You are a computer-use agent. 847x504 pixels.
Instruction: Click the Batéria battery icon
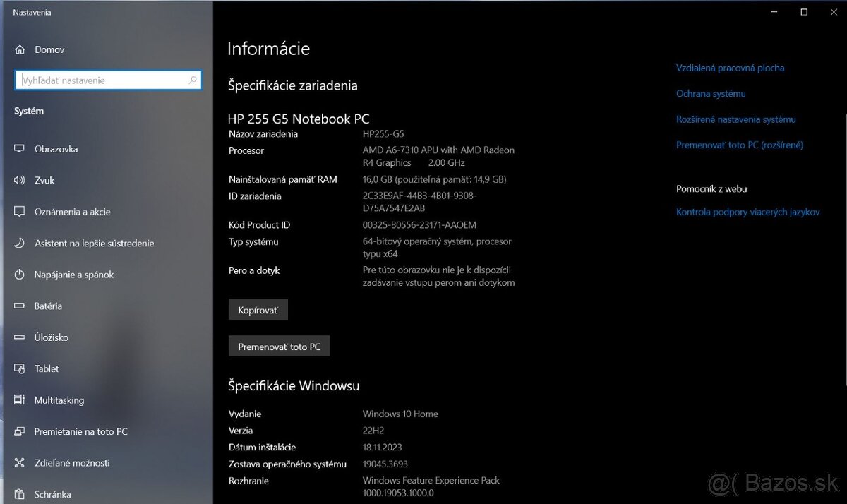pyautogui.click(x=20, y=306)
